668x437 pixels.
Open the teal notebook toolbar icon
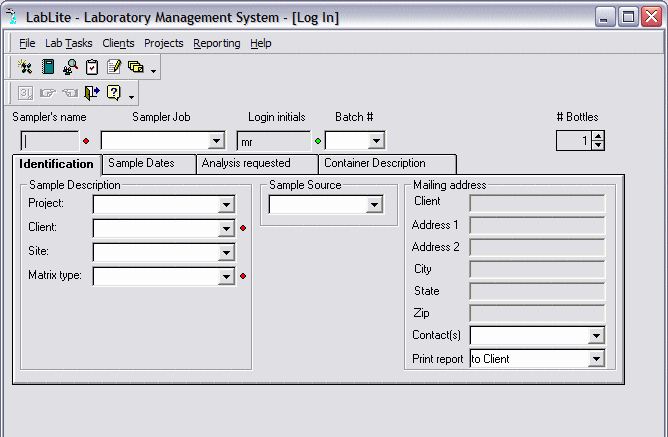point(48,67)
